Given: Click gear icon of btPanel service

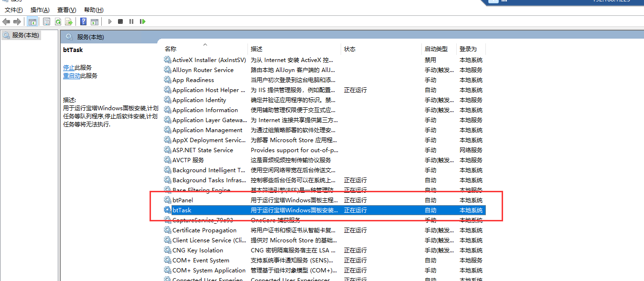Looking at the screenshot, I should tap(167, 200).
